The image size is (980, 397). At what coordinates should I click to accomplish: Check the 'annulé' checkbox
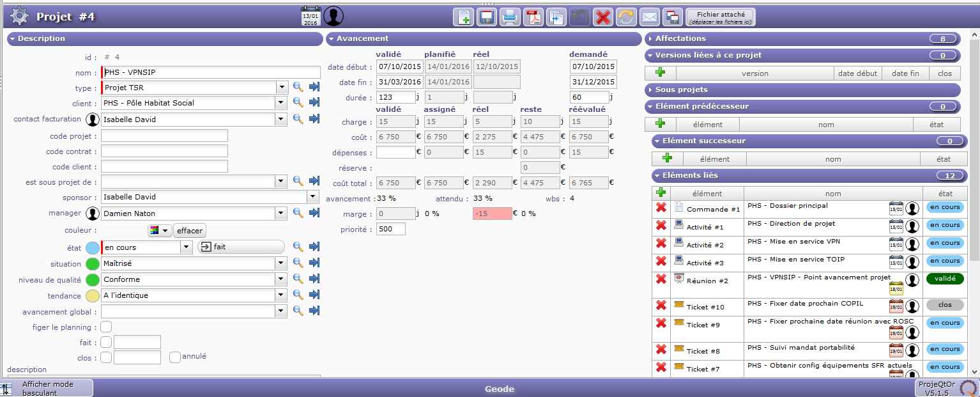pos(175,357)
